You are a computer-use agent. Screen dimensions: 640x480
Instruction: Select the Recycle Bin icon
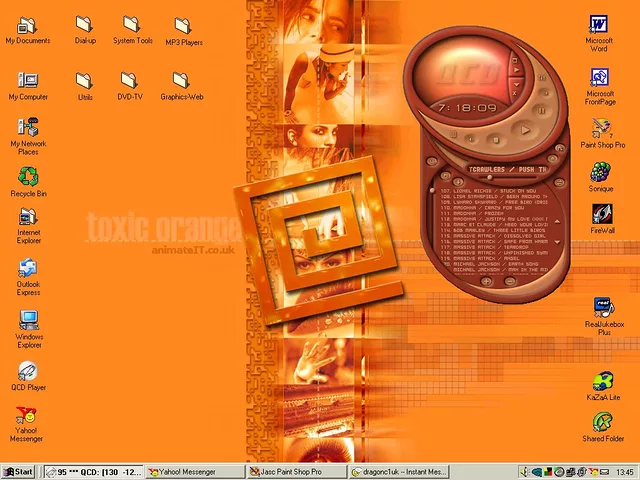[28, 182]
